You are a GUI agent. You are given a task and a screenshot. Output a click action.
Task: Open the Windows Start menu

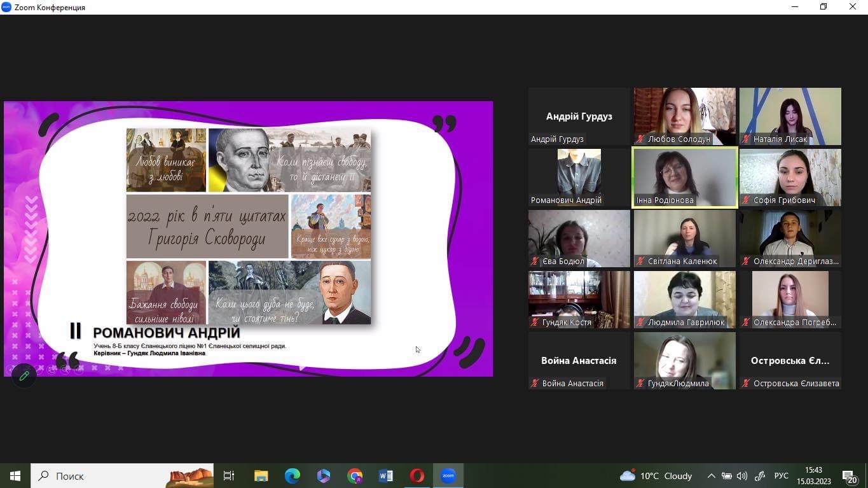15,476
